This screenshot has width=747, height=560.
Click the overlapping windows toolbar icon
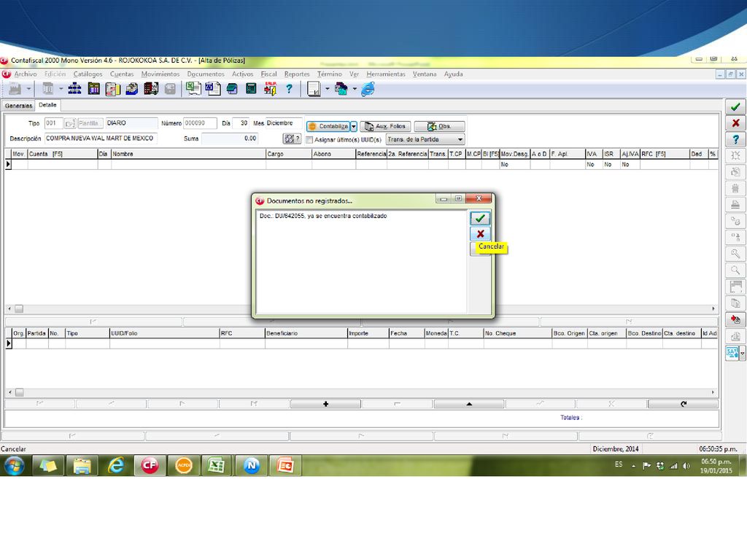pos(341,89)
